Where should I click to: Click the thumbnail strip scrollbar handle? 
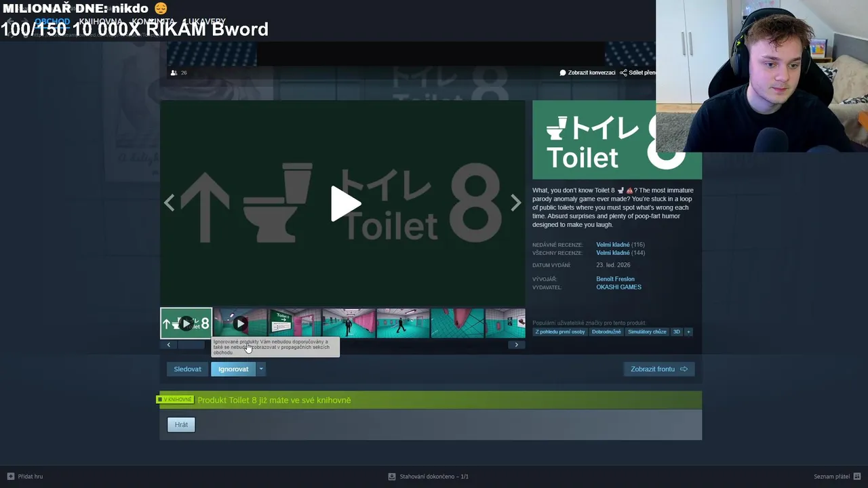(x=191, y=345)
